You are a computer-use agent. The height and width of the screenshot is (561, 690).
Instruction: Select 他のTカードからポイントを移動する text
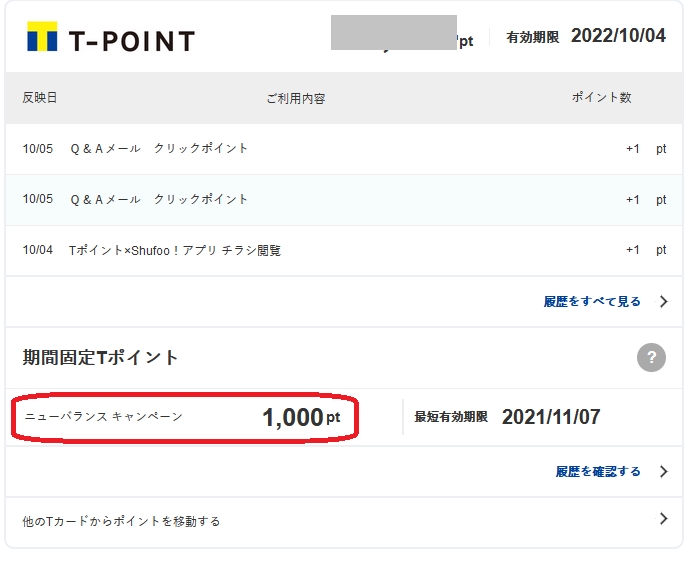click(x=121, y=521)
